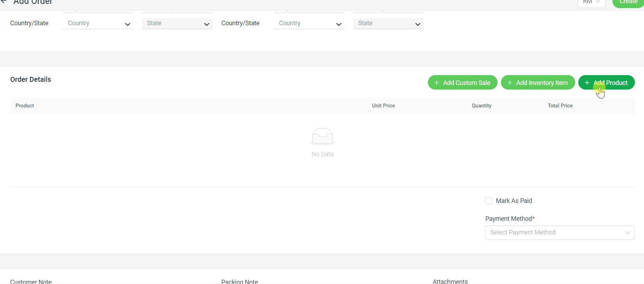Click the chevron inside Select Payment Method
Viewport: 644px width, 284px height.
(x=627, y=233)
